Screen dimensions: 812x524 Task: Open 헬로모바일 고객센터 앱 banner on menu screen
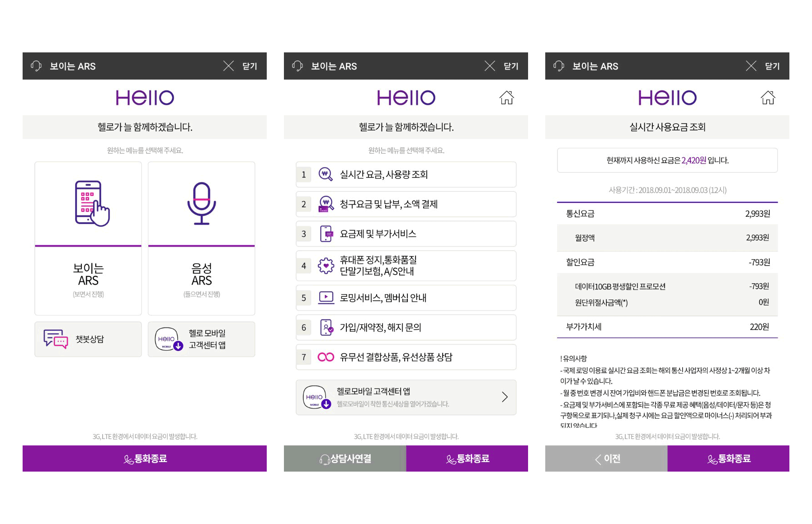(x=406, y=398)
